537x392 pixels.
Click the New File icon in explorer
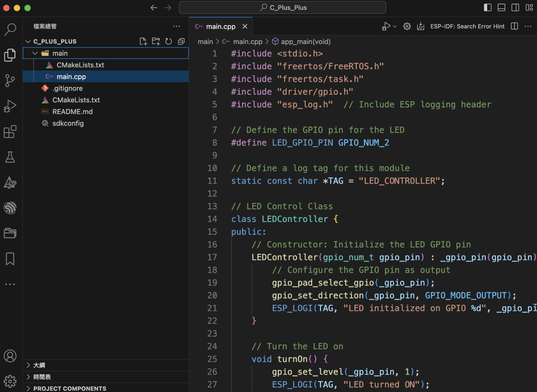(x=143, y=41)
